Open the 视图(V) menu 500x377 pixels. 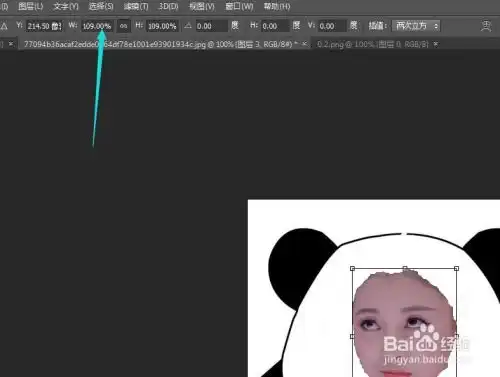[202, 6]
